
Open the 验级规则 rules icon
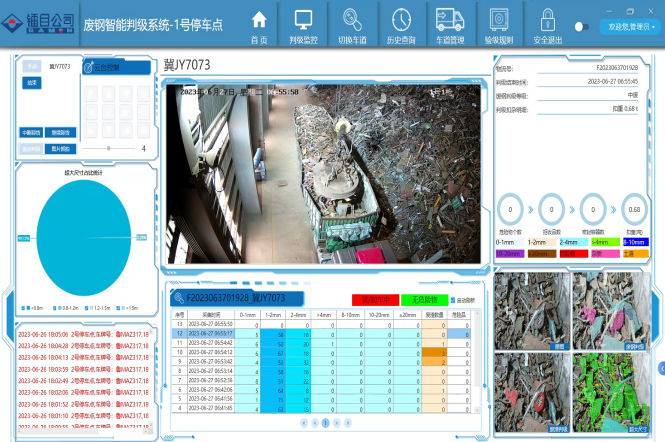499,19
